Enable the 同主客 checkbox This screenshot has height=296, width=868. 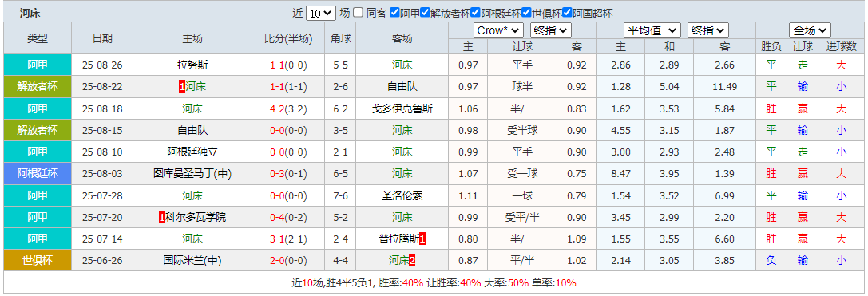click(359, 13)
